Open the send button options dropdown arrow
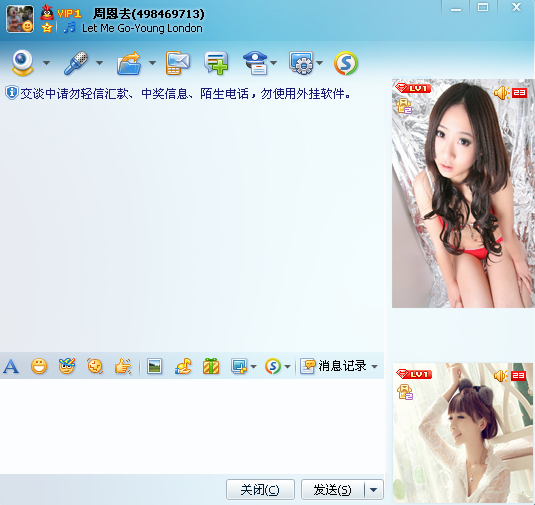 click(374, 490)
